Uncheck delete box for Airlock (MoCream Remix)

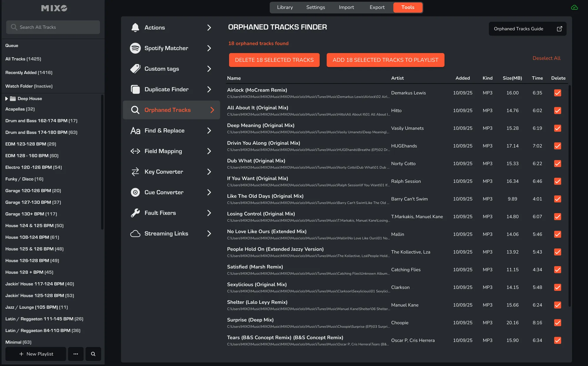click(557, 93)
